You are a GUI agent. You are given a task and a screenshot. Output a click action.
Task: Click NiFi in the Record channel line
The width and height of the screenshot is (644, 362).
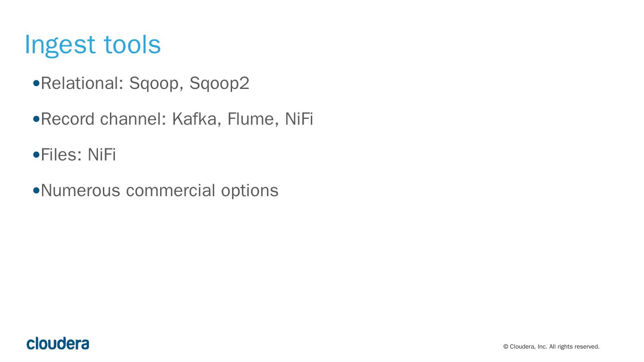299,119
